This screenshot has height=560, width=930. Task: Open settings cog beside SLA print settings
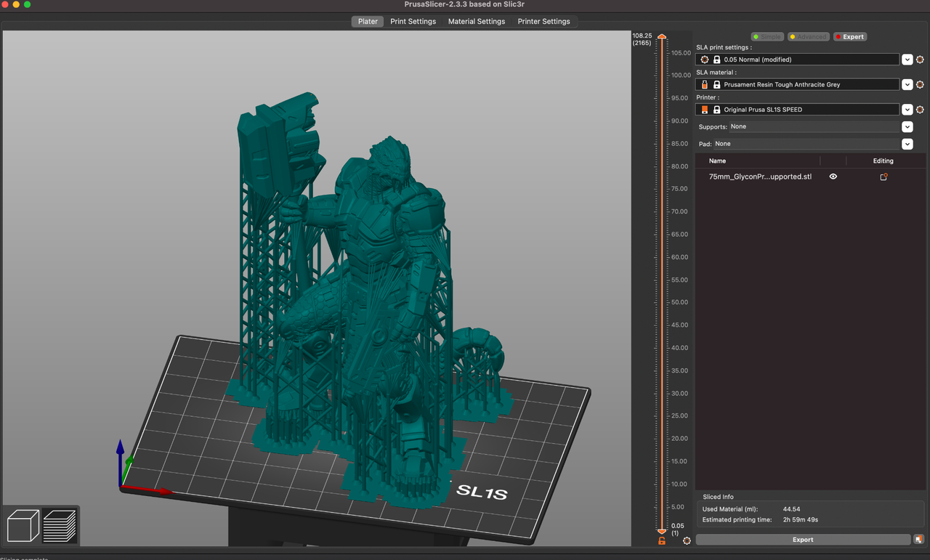(x=920, y=60)
